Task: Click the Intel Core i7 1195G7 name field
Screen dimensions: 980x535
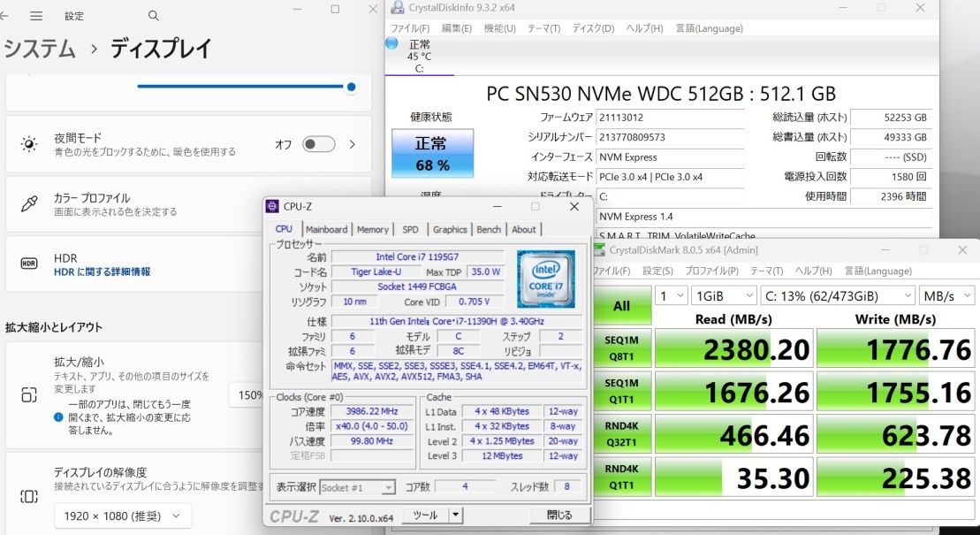Action: [417, 257]
